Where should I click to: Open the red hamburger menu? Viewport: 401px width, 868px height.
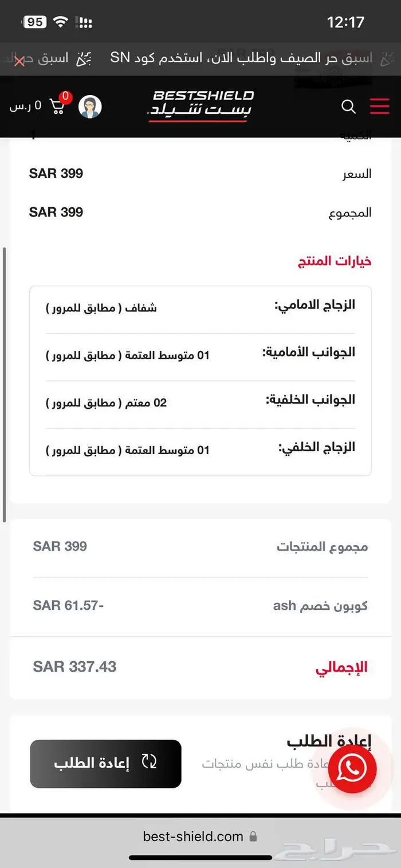pos(379,106)
